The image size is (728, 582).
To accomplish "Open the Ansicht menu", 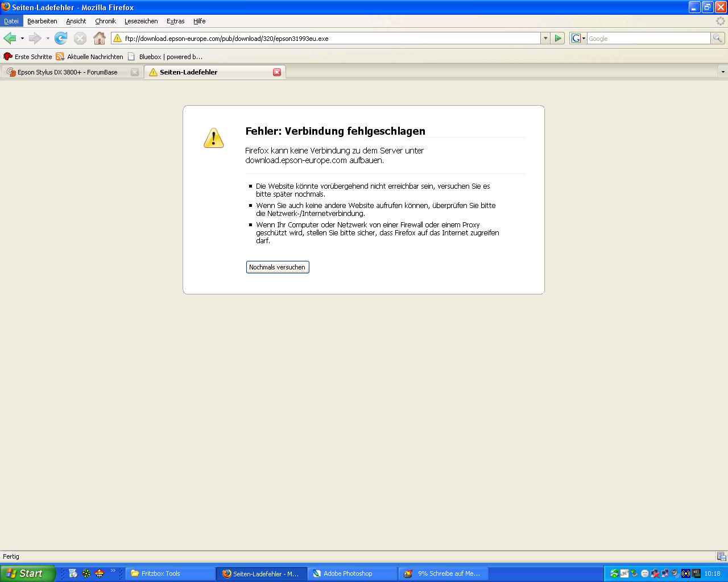I will (76, 21).
